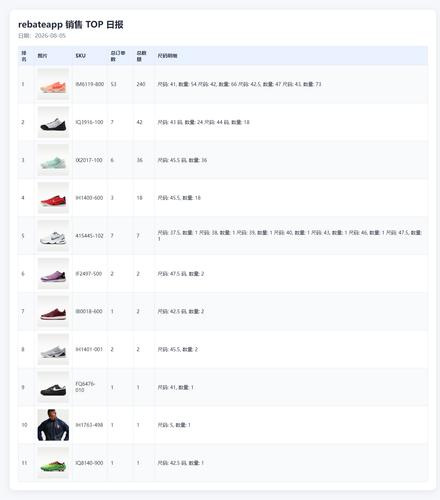440x500 pixels.
Task: Select total quantity 36 in rank 3 row
Action: click(139, 160)
